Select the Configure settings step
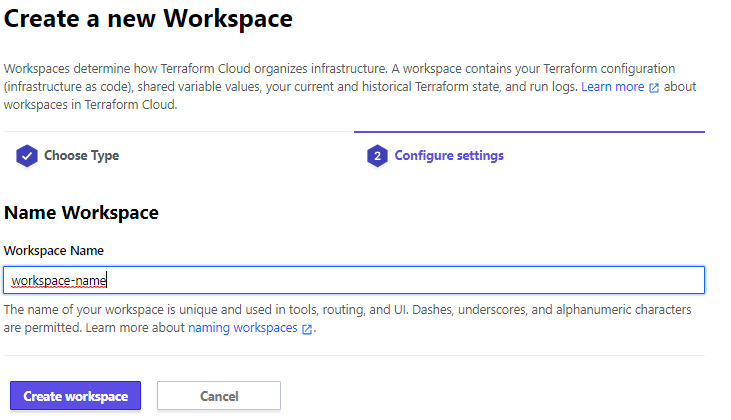 pyautogui.click(x=448, y=156)
